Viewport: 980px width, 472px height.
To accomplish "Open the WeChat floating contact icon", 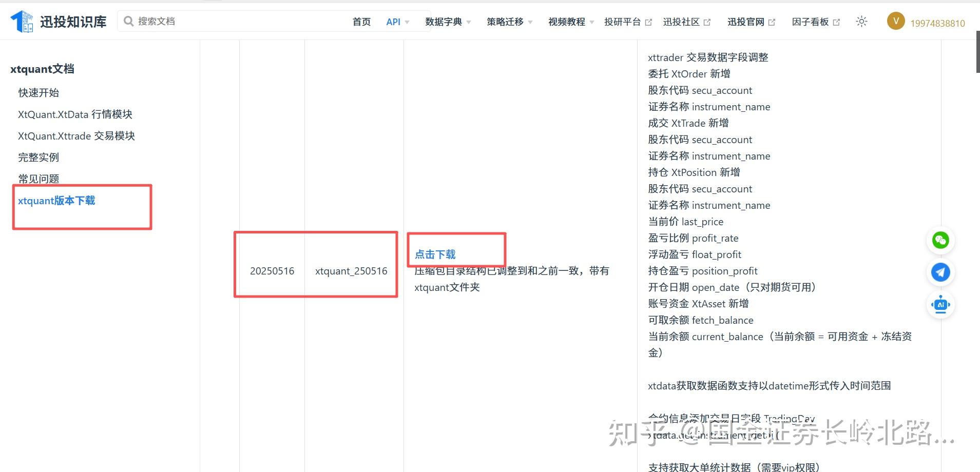I will coord(940,240).
